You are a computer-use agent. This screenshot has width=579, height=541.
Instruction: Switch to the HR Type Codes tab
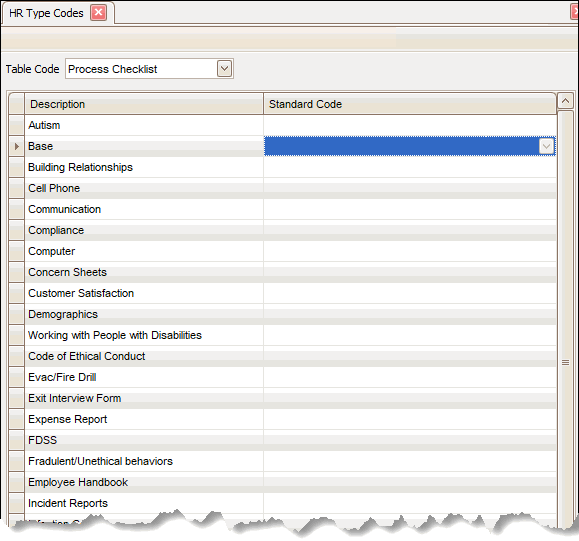click(x=46, y=13)
